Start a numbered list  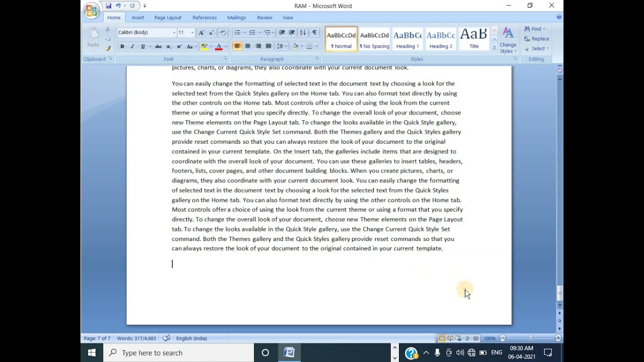pyautogui.click(x=252, y=33)
